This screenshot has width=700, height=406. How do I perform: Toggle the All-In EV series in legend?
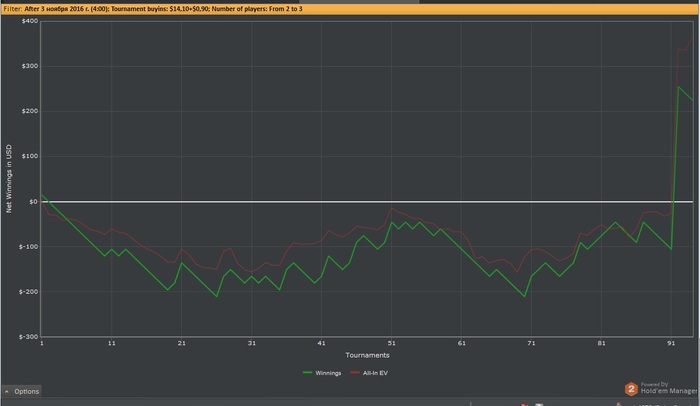click(369, 373)
